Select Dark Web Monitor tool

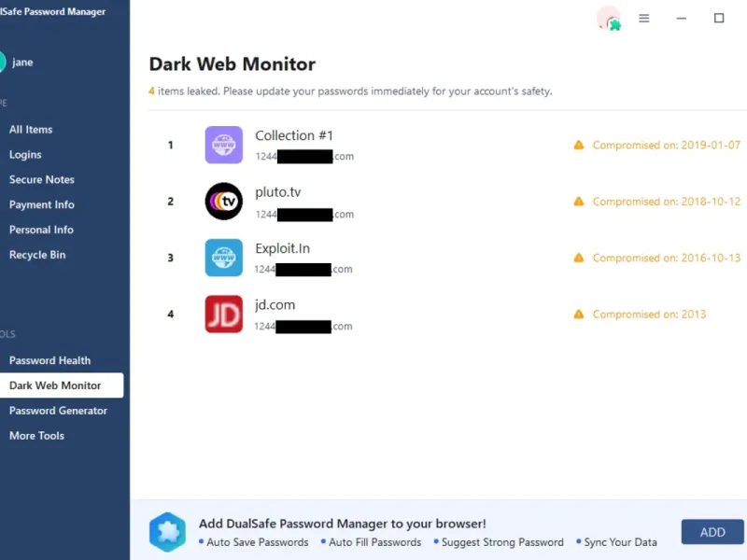(62, 385)
